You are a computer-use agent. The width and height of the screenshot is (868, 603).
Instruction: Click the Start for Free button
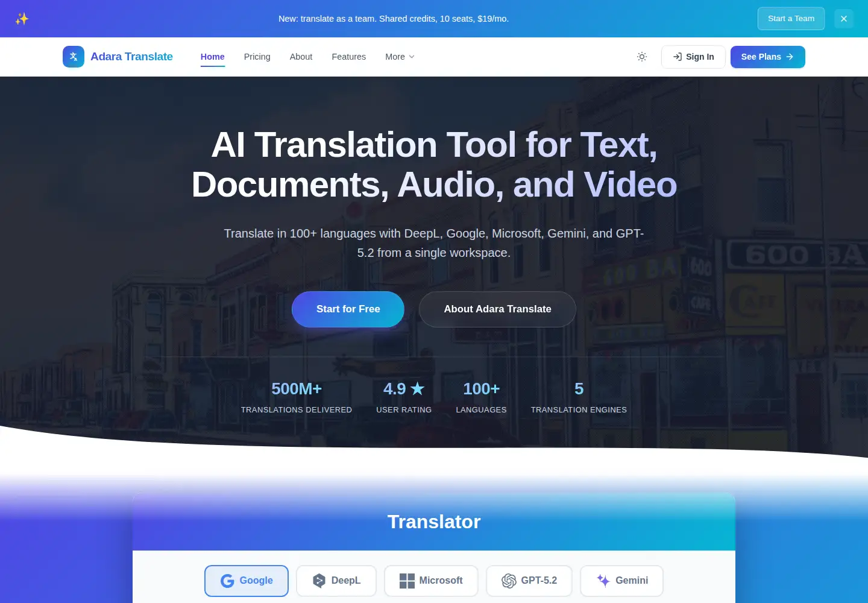pyautogui.click(x=348, y=309)
